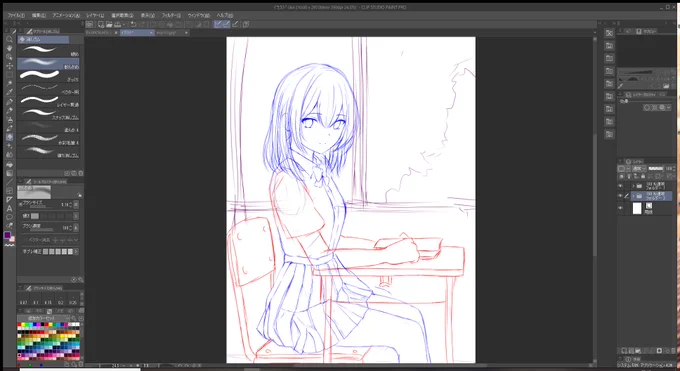Screen dimensions: 680x371
Task: Toggle the snap to ruler command bar icon
Action: pyautogui.click(x=218, y=24)
